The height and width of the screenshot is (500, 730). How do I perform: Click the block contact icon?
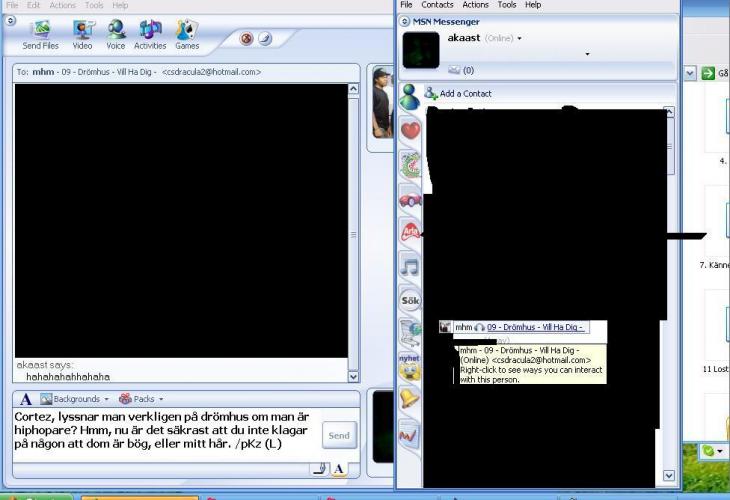pos(246,39)
